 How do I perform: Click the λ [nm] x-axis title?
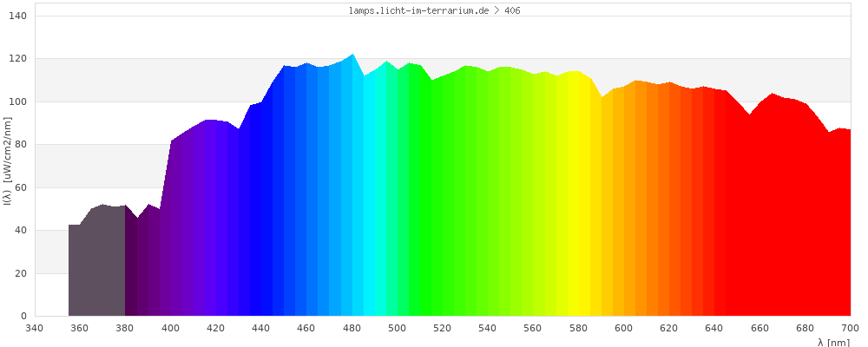pos(833,342)
